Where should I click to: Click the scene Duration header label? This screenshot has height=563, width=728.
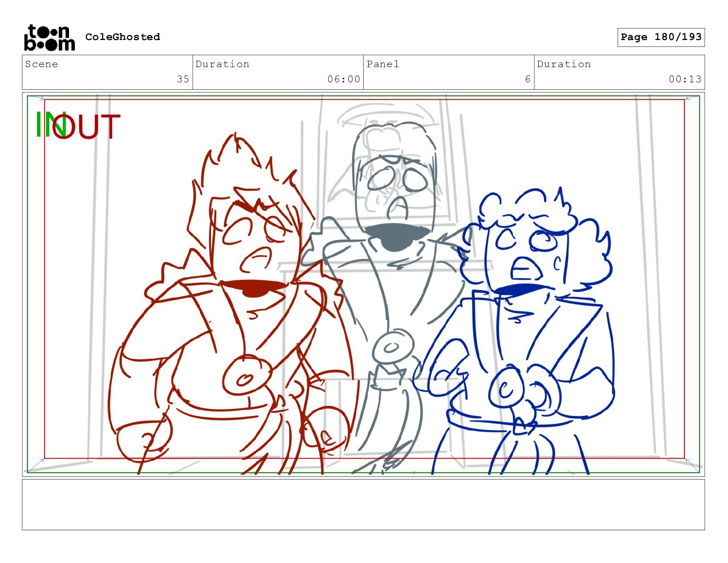pyautogui.click(x=222, y=64)
